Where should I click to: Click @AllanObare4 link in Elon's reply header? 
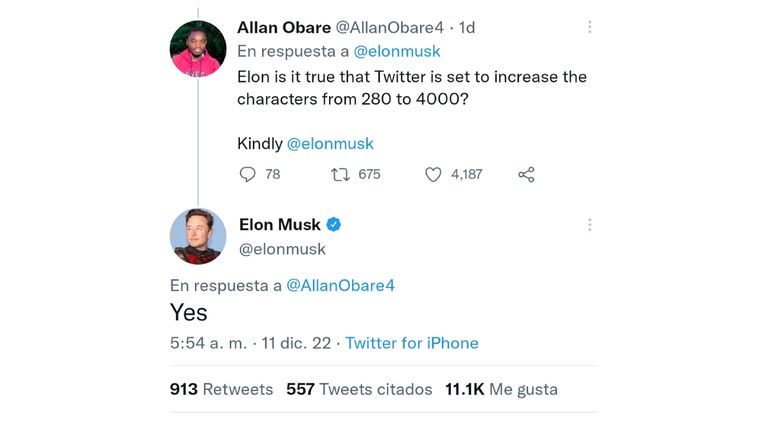click(x=340, y=286)
